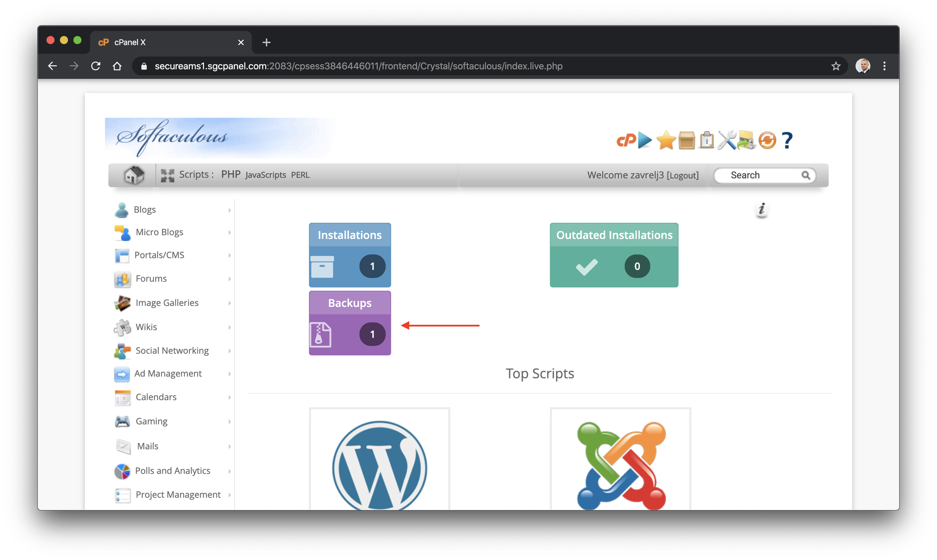Click the browser address bar URL
937x560 pixels.
(x=359, y=66)
